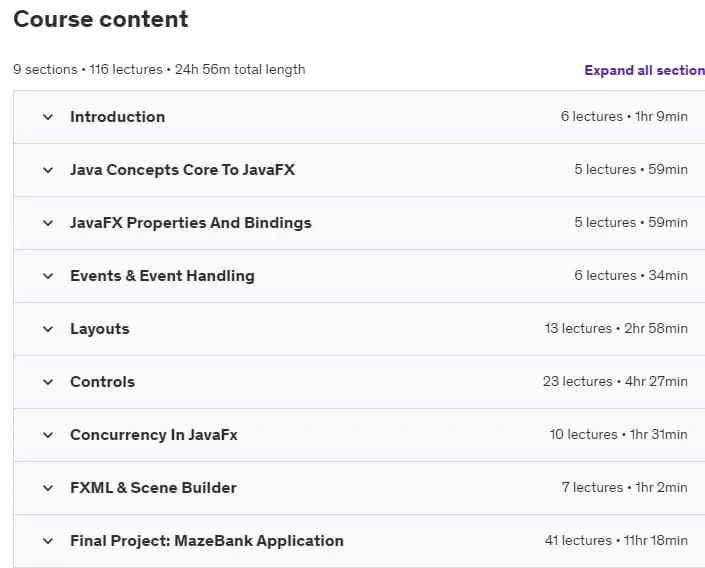Expand the Controls section chevron

coord(48,382)
